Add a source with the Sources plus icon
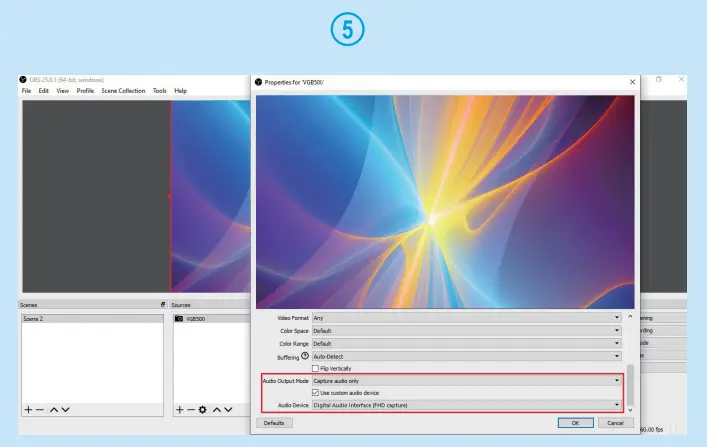Screen dimensions: 707x447 pyautogui.click(x=179, y=410)
